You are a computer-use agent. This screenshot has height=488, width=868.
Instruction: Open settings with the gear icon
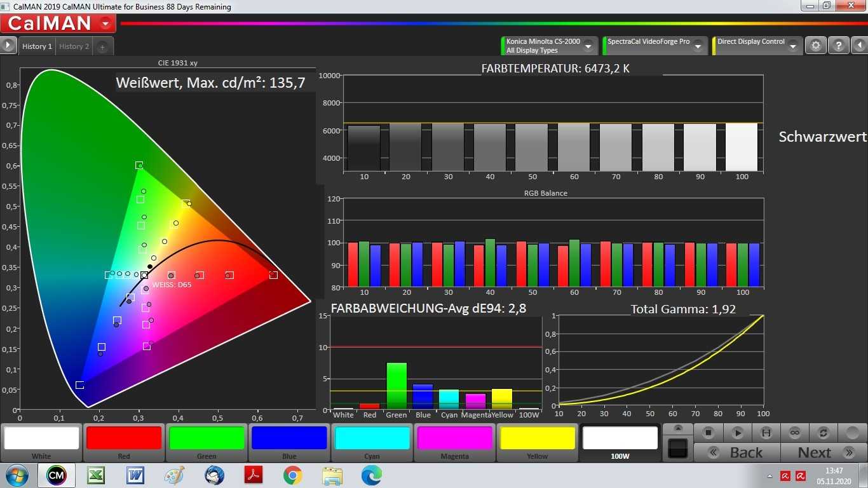[816, 46]
